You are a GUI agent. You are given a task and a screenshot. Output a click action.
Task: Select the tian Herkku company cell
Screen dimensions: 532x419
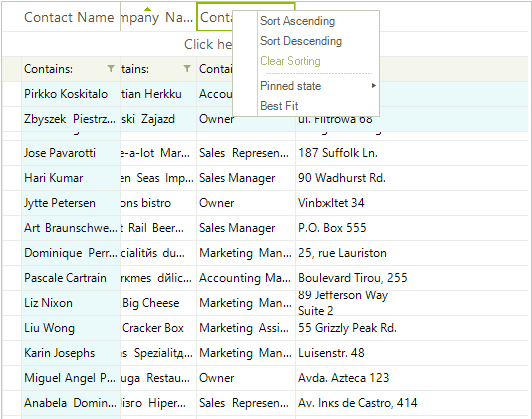(158, 94)
